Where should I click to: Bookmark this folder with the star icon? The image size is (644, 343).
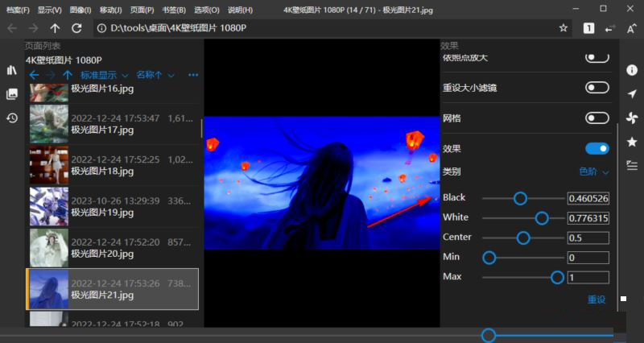tap(563, 28)
